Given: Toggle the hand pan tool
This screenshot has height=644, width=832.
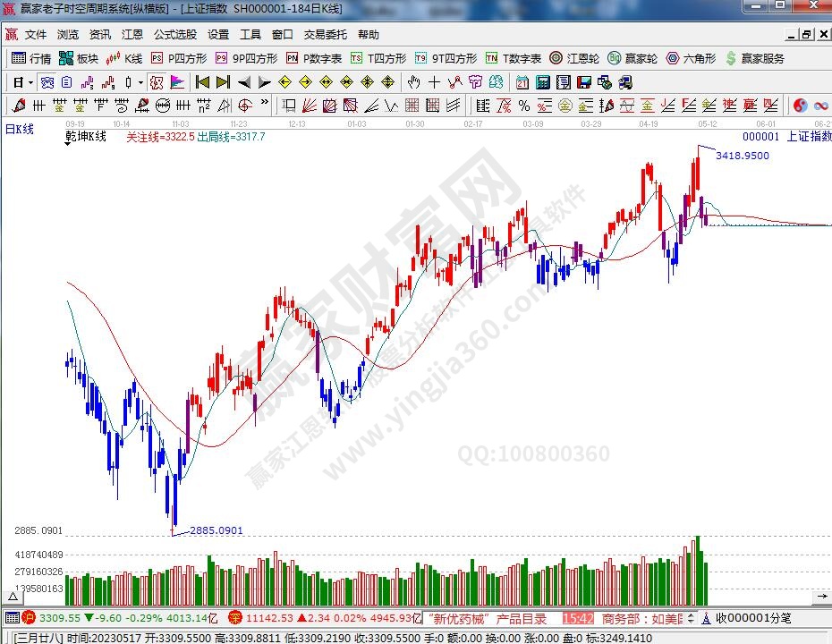Looking at the screenshot, I should coord(413,82).
